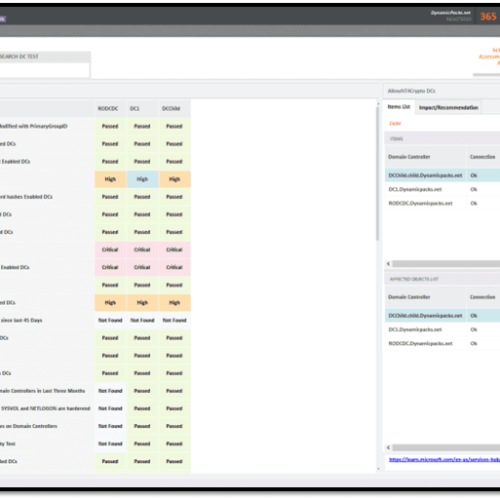Click RODCDC Not Found in on Domain Controllers row
The width and height of the screenshot is (500, 500).
click(110, 426)
